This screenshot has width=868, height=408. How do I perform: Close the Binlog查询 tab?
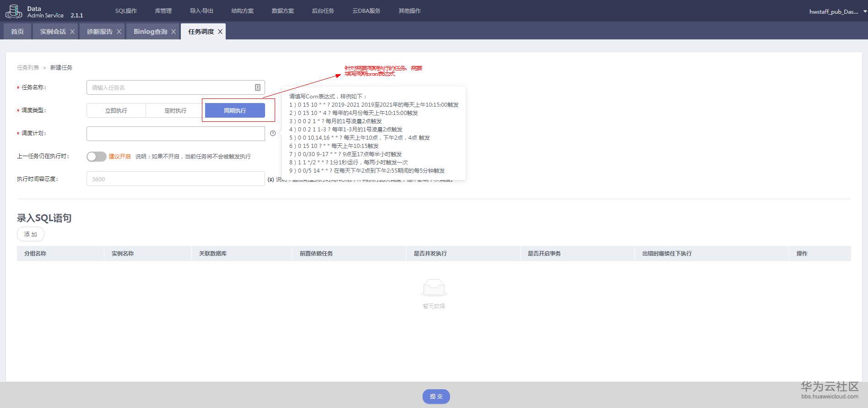pyautogui.click(x=174, y=32)
